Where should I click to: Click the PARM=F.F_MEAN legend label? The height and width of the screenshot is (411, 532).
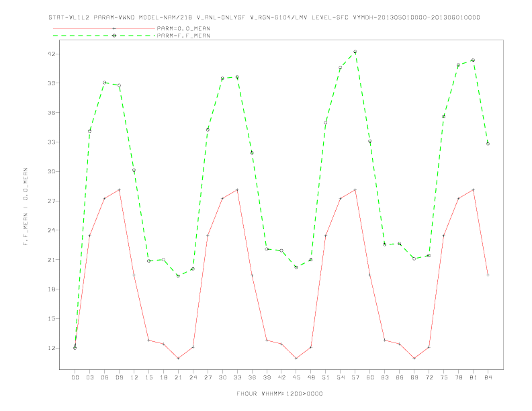click(183, 36)
